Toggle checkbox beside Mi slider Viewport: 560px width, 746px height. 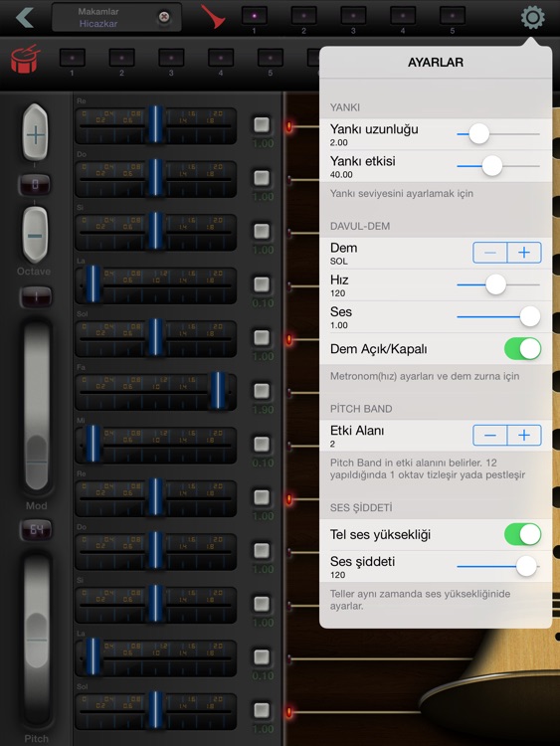click(x=262, y=445)
